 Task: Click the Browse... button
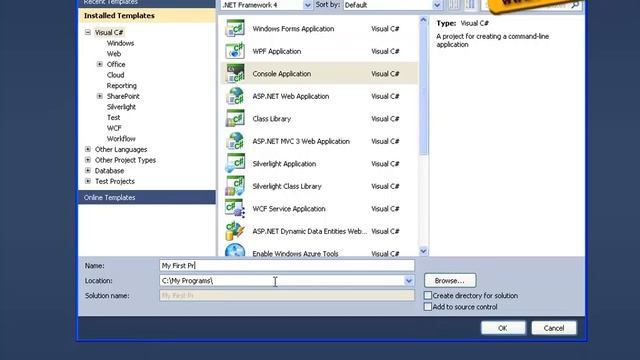click(x=450, y=280)
